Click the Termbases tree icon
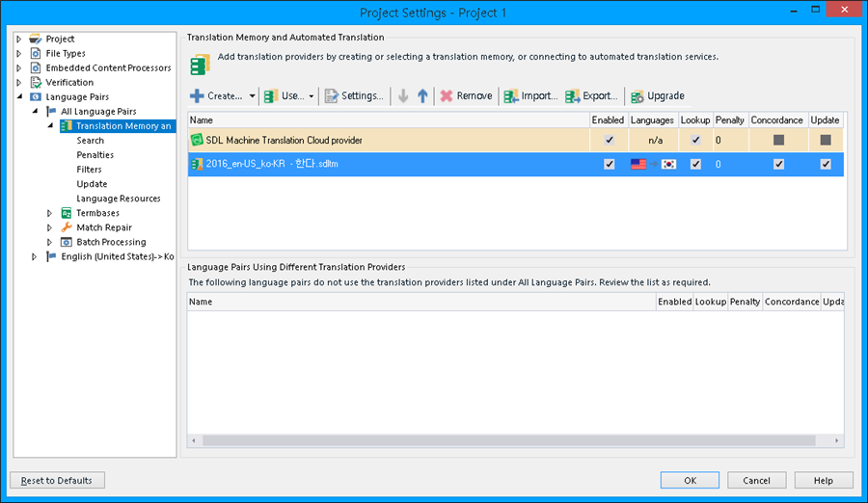The height and width of the screenshot is (503, 868). (67, 213)
